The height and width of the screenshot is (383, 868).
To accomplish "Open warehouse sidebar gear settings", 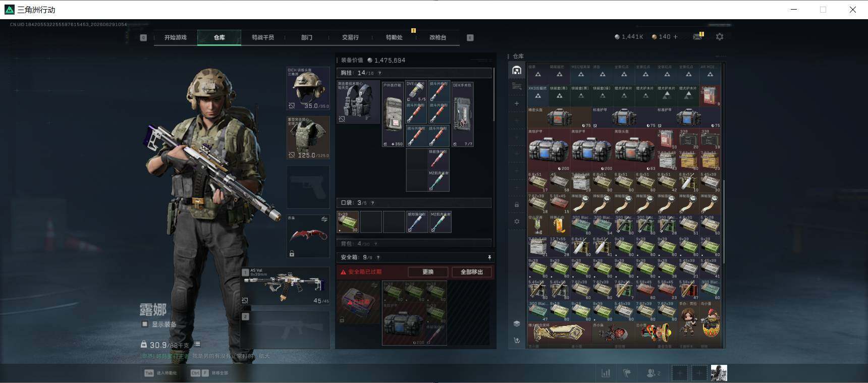I will 516,221.
